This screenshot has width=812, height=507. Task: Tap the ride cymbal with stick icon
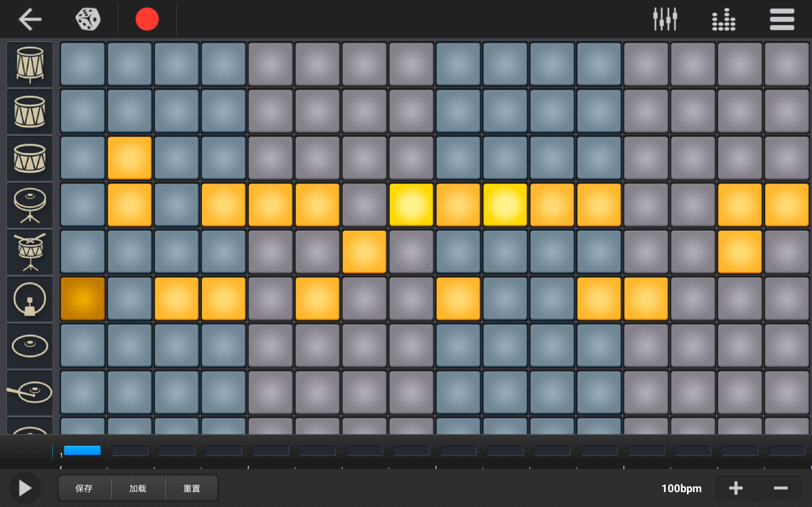click(30, 392)
